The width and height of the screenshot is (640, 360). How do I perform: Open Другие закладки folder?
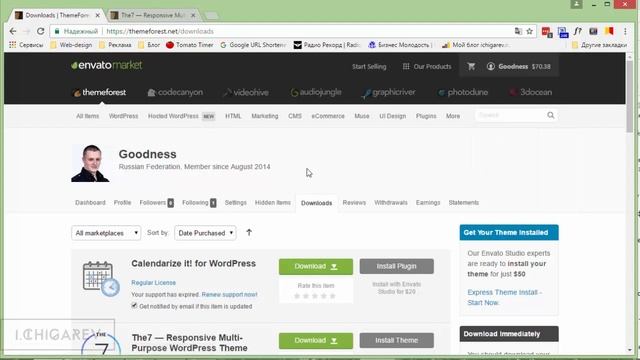coord(599,45)
